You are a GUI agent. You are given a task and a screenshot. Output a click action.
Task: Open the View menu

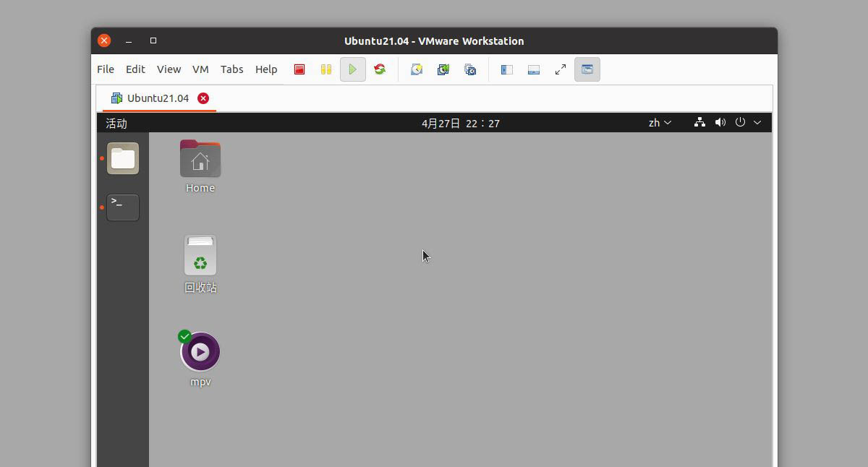click(169, 69)
